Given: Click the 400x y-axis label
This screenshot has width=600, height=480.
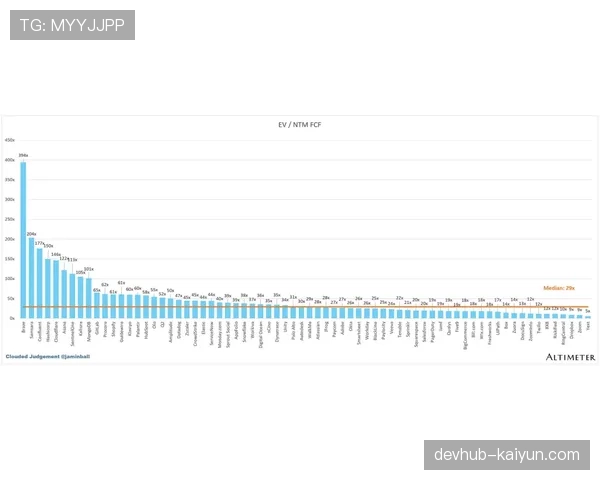Looking at the screenshot, I should [x=10, y=160].
